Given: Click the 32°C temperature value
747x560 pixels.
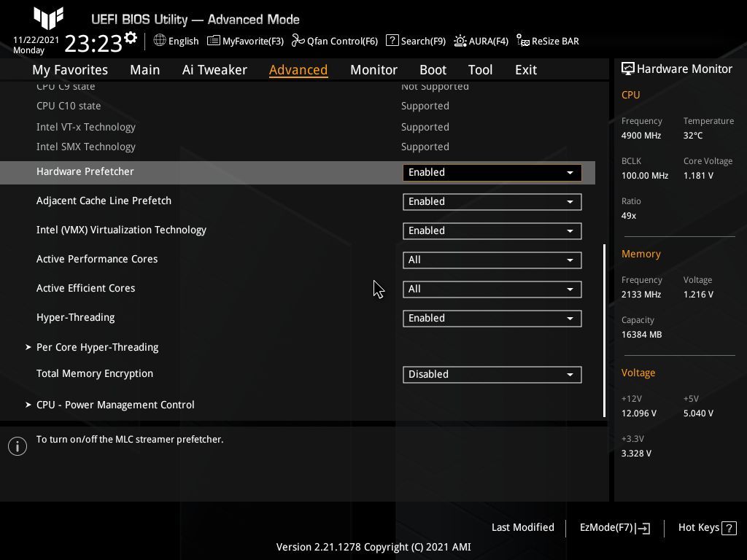Looking at the screenshot, I should click(693, 135).
